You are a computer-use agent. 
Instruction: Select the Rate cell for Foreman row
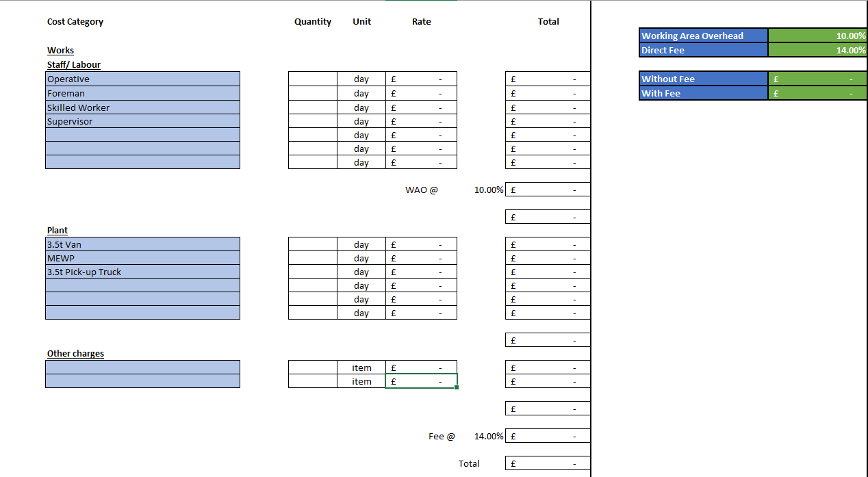pos(421,94)
